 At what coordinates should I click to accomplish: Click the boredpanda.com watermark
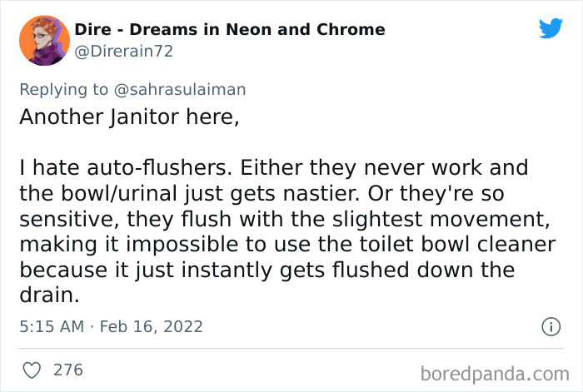click(x=495, y=374)
